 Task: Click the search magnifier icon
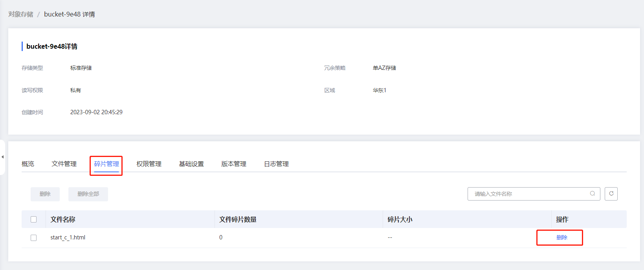593,193
